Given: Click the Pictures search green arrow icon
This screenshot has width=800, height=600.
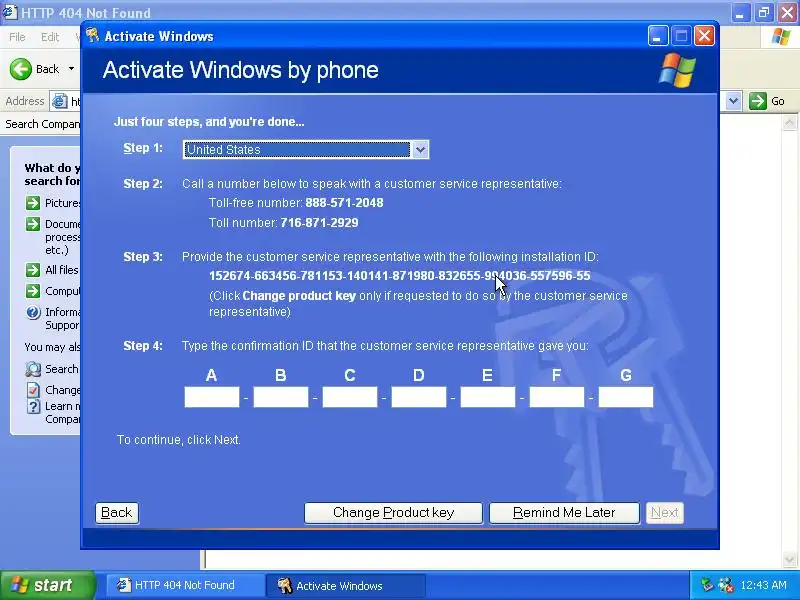Looking at the screenshot, I should point(33,203).
